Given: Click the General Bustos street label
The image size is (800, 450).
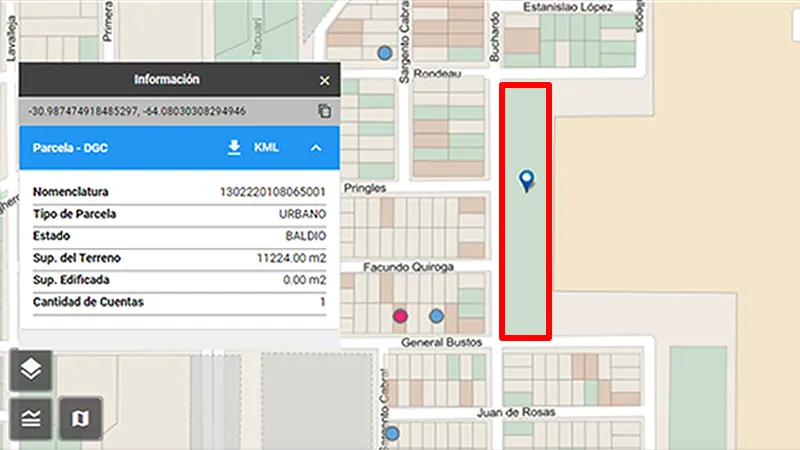Looking at the screenshot, I should (441, 343).
